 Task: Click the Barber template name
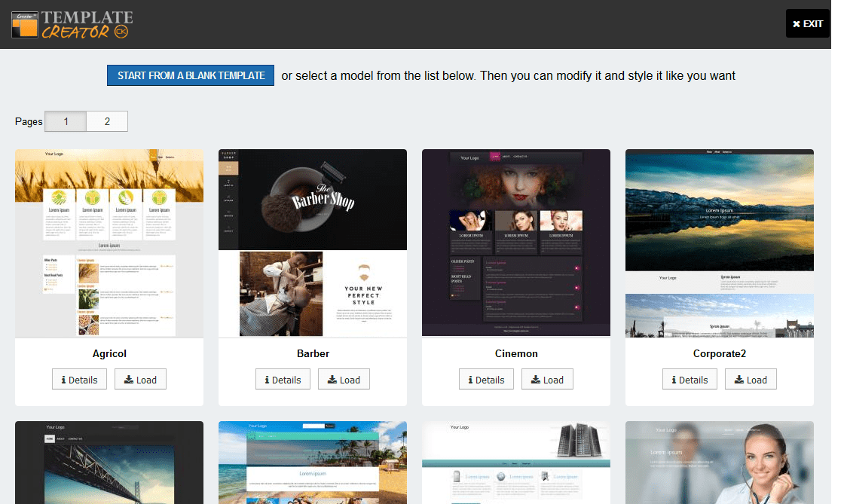313,353
